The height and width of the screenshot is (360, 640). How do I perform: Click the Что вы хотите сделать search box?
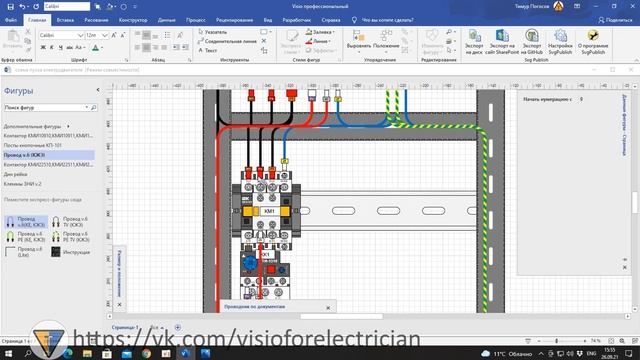387,20
